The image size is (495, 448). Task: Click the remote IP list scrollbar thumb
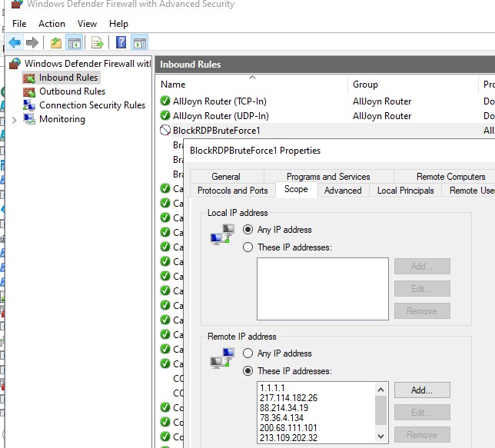pyautogui.click(x=380, y=410)
